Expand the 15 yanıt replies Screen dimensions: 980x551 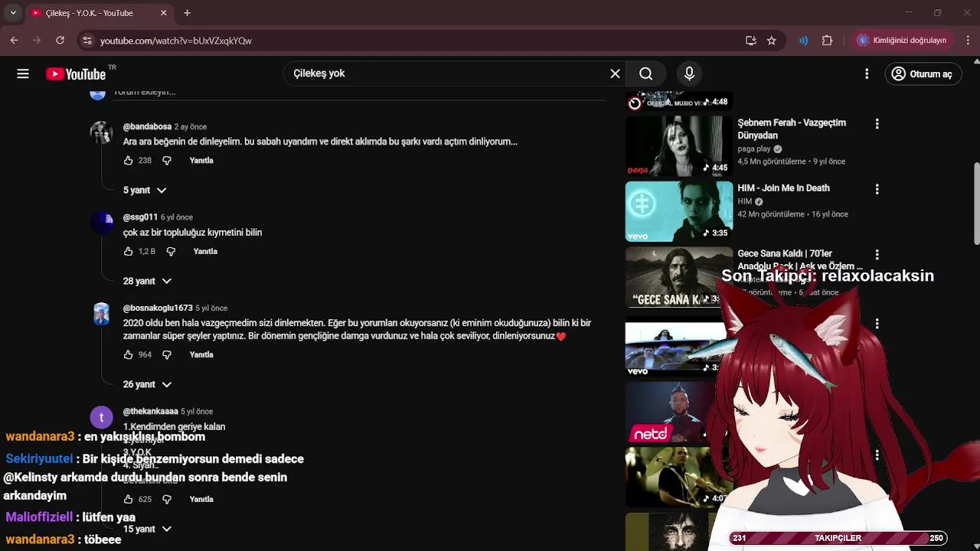147,529
